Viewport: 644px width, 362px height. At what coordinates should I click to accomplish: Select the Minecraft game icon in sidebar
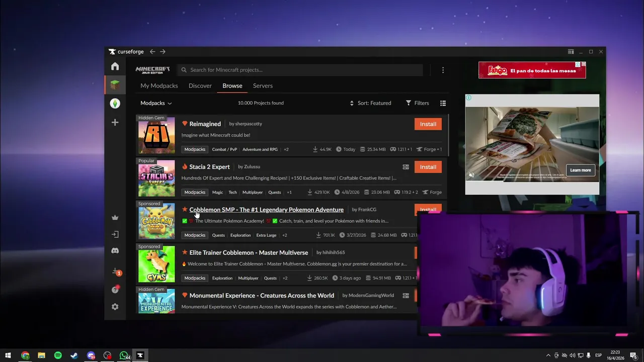tap(115, 84)
